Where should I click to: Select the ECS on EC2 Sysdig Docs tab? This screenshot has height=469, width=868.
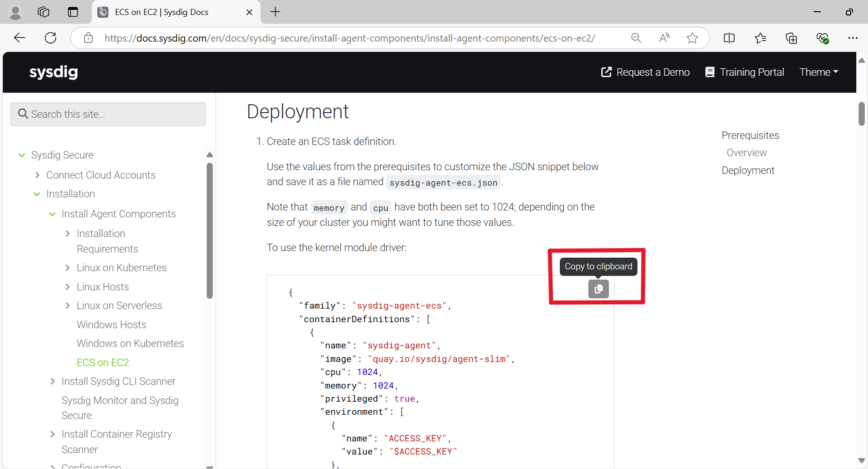click(176, 12)
